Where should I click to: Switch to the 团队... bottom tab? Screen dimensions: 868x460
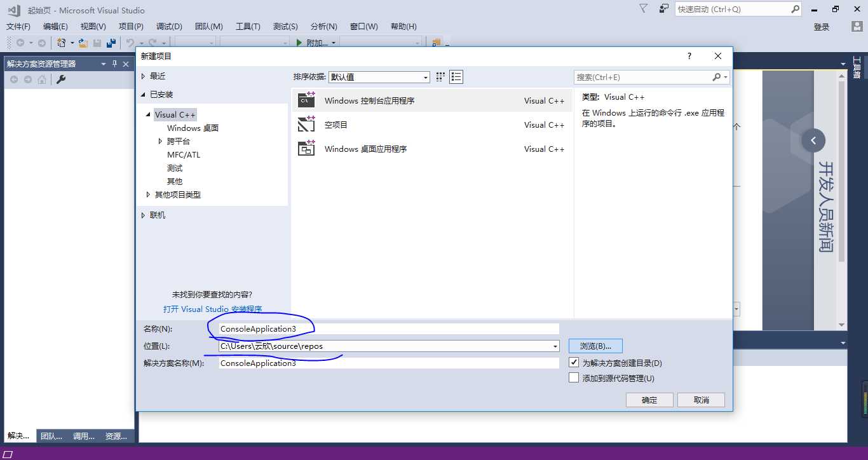coord(51,436)
